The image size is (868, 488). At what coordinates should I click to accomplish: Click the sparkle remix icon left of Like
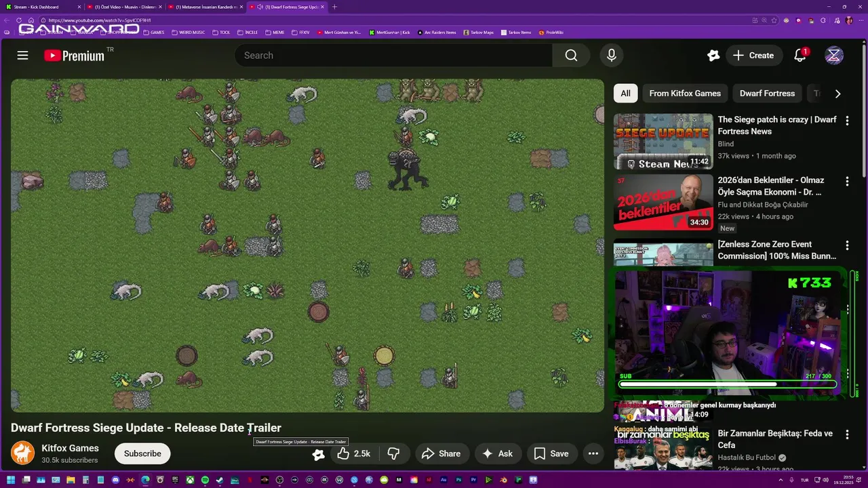[318, 454]
